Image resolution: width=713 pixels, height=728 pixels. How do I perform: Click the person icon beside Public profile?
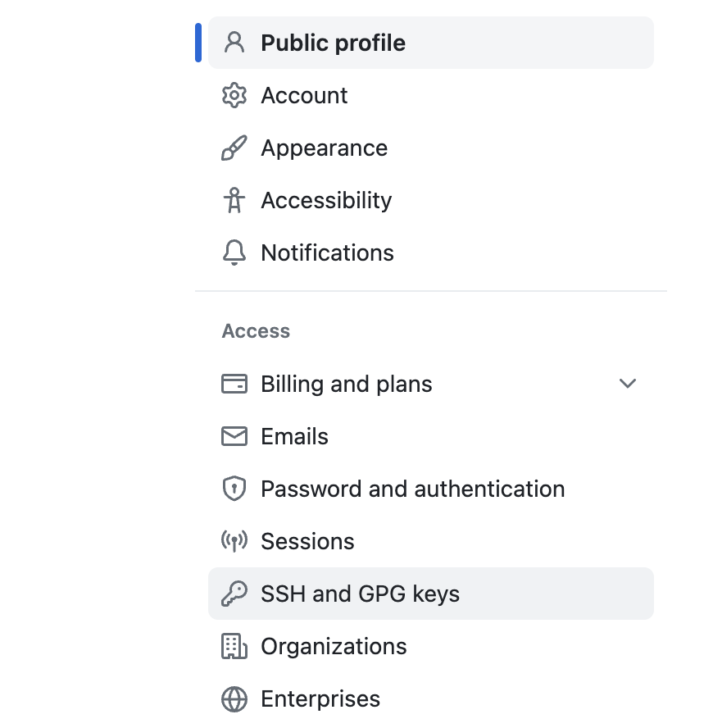234,43
